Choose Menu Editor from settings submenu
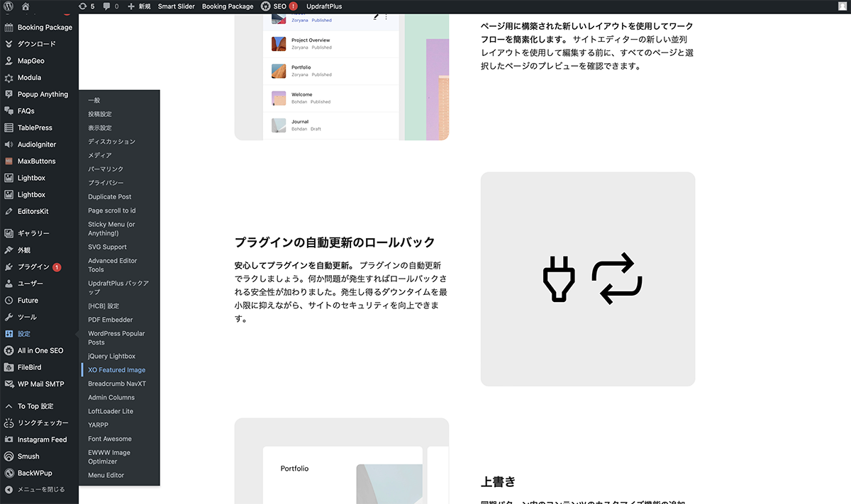The width and height of the screenshot is (851, 504). [106, 475]
